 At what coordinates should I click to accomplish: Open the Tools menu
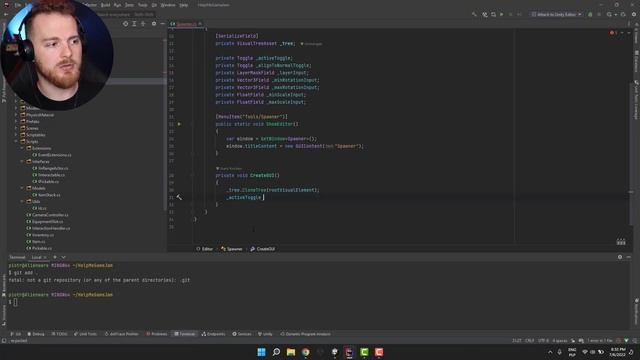click(x=142, y=5)
